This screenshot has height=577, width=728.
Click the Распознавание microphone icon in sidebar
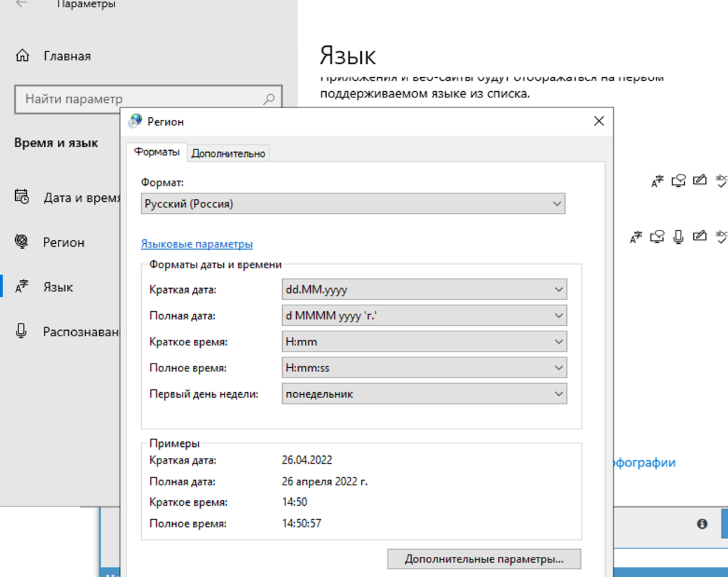(x=22, y=331)
